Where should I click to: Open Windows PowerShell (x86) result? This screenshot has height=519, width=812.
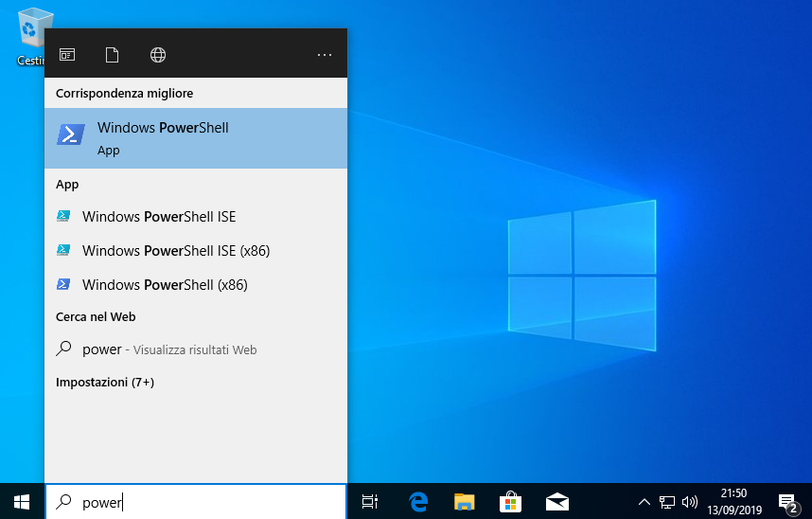(x=196, y=285)
